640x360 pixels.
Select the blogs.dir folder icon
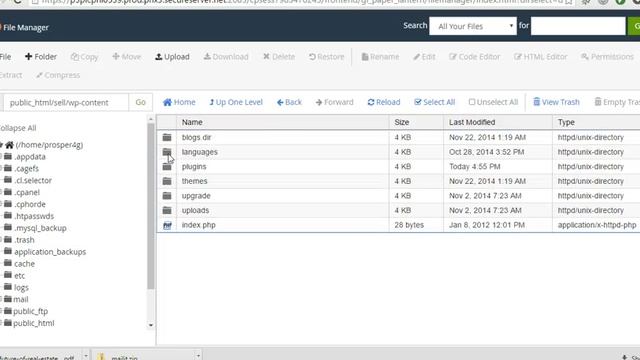pos(167,137)
